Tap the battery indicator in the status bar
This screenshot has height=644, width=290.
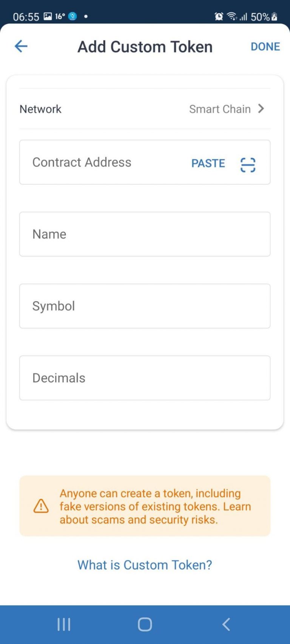(274, 16)
